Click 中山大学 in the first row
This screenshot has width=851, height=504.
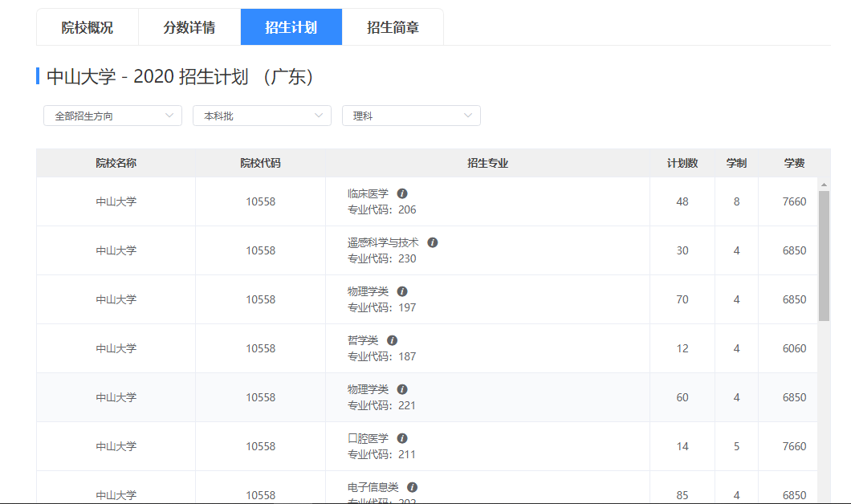116,201
